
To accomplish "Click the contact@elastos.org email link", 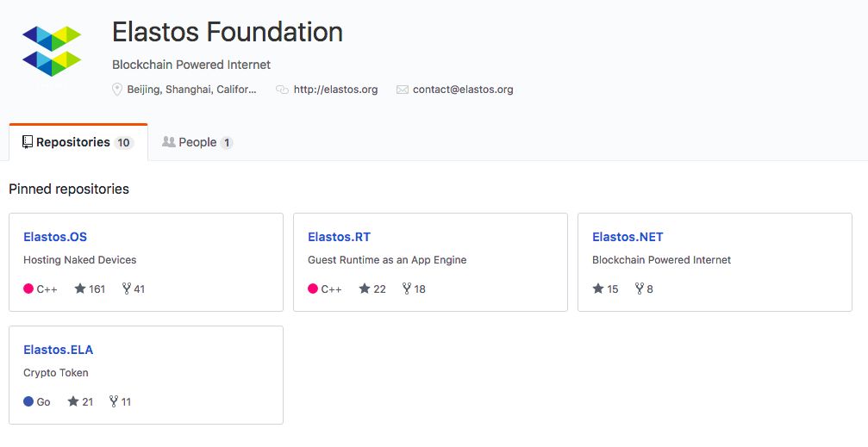I will click(x=463, y=90).
